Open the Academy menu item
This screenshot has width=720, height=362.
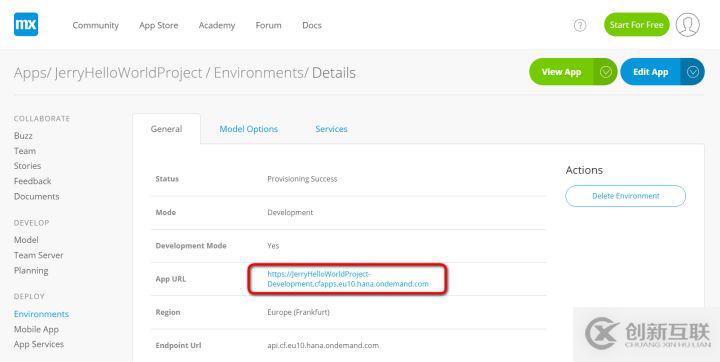217,25
